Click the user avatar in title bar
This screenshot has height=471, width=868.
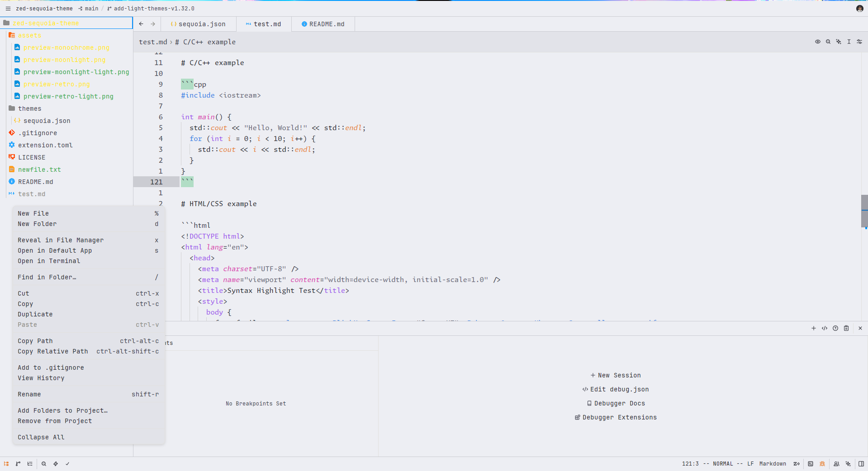pos(860,9)
